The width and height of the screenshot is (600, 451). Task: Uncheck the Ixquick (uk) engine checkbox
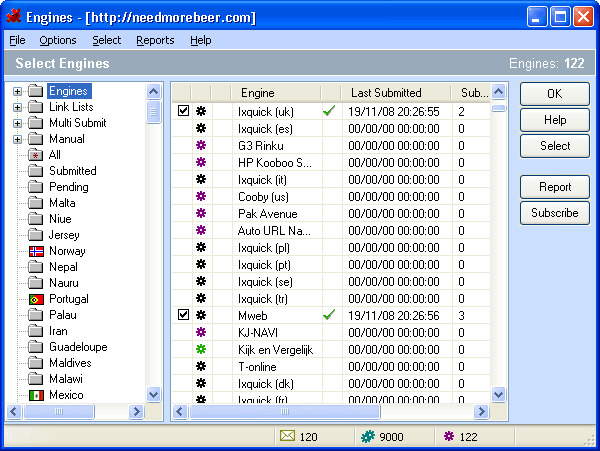coord(182,111)
